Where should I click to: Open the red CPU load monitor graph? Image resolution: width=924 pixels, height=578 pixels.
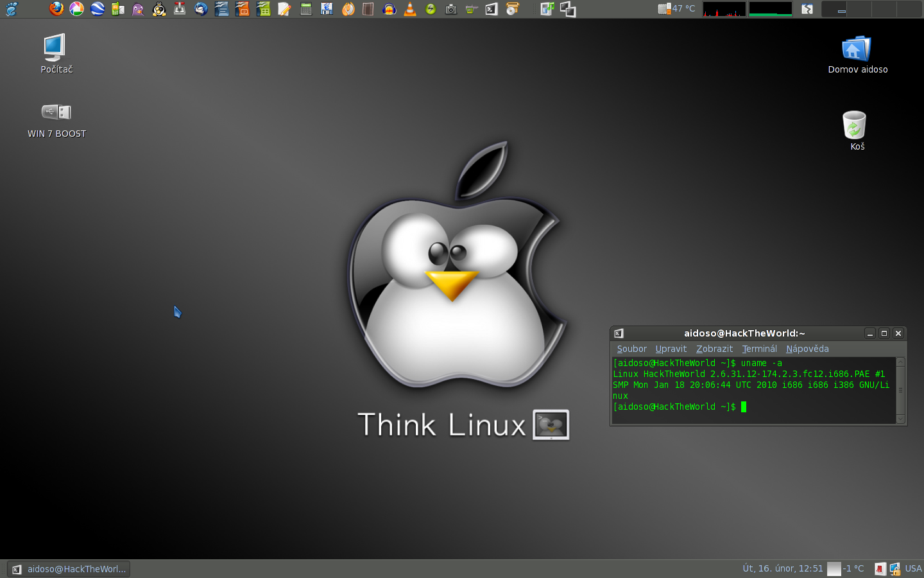(724, 9)
